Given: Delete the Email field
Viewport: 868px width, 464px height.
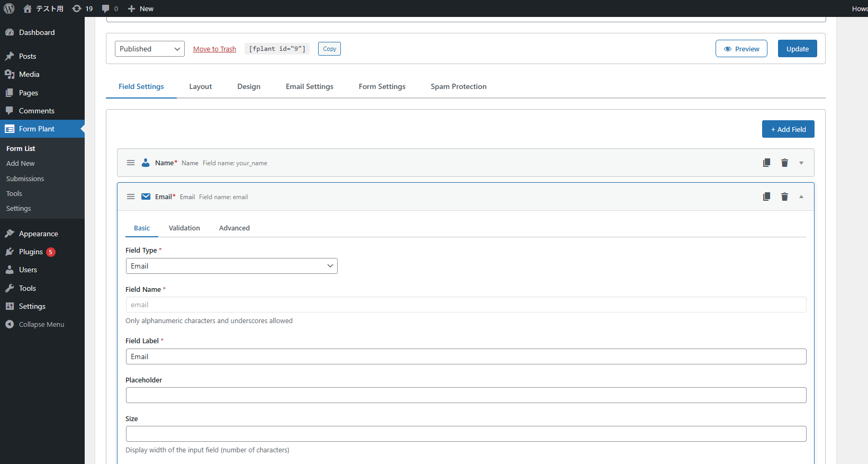Looking at the screenshot, I should coord(784,197).
